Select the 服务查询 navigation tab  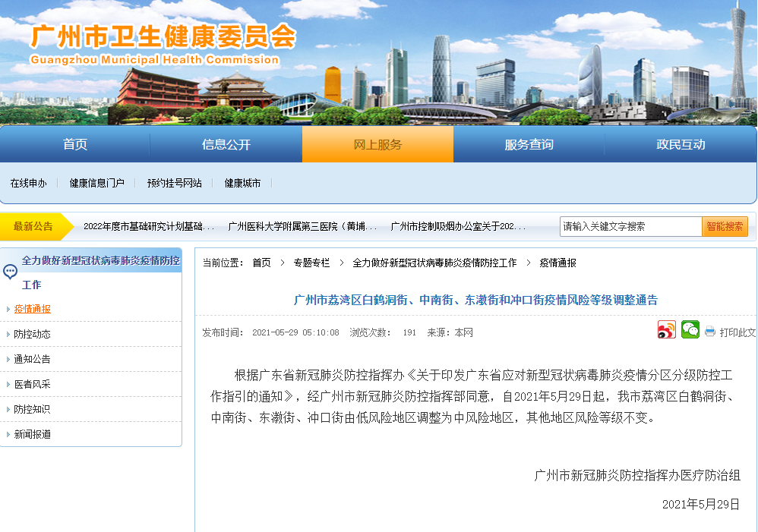point(529,144)
